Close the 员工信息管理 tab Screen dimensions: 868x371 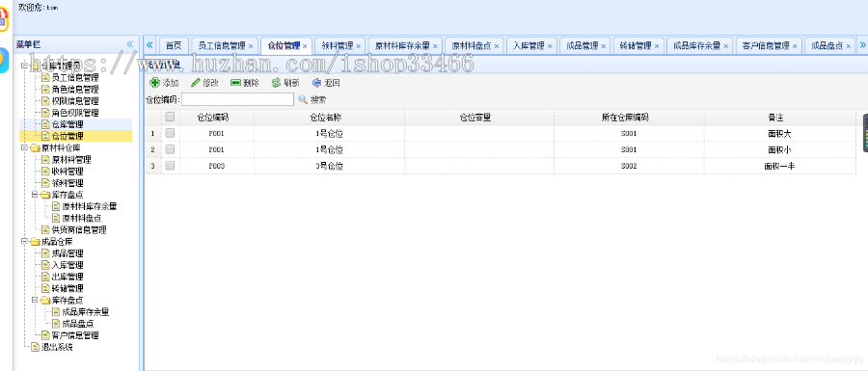251,46
